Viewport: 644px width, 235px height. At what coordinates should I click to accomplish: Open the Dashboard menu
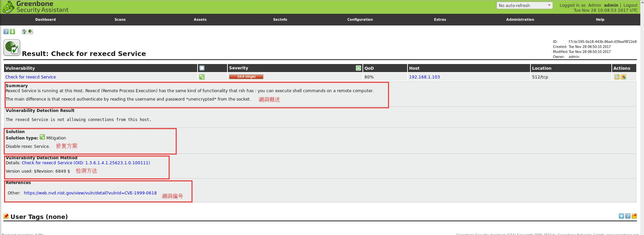[46, 19]
